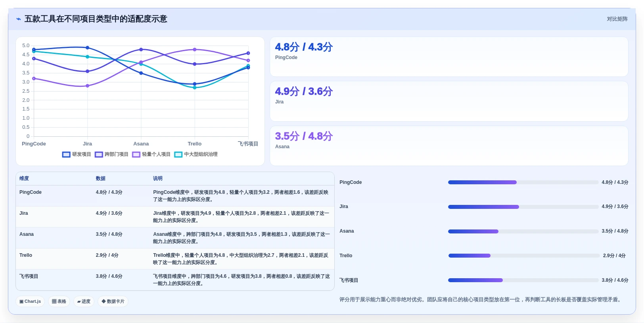Click the Chart.js tag chip
Image resolution: width=644 pixels, height=323 pixels.
[x=30, y=301]
